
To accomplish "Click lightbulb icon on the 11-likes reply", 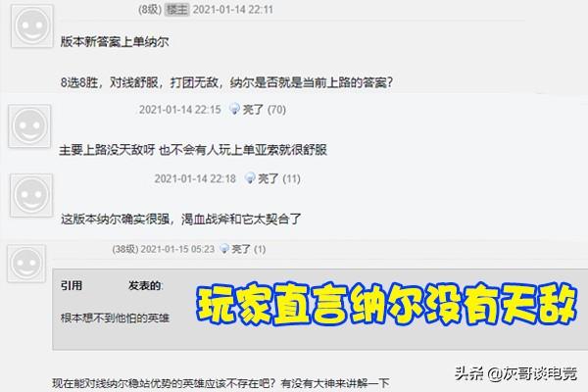I will (x=250, y=178).
